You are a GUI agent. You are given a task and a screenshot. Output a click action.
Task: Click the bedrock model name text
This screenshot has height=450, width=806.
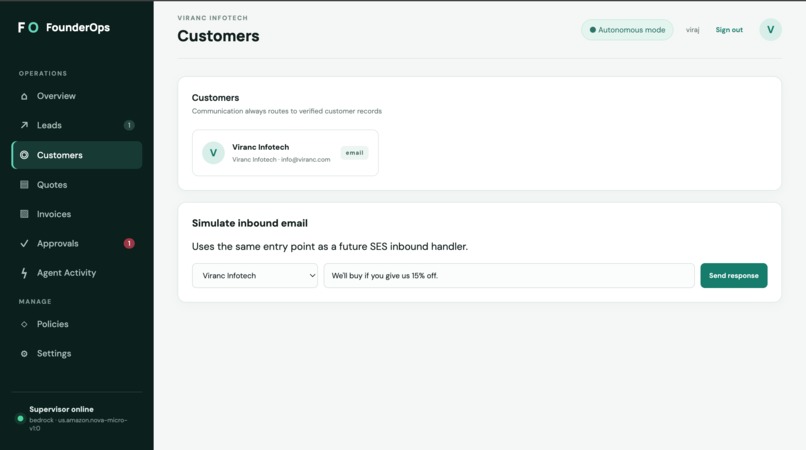pyautogui.click(x=78, y=424)
